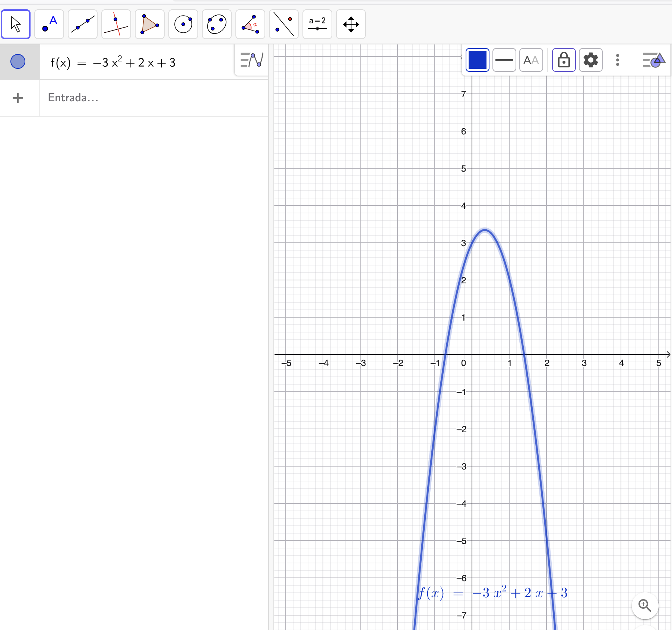This screenshot has height=630, width=672.
Task: Select the Perpendicular Line tool
Action: (x=116, y=25)
